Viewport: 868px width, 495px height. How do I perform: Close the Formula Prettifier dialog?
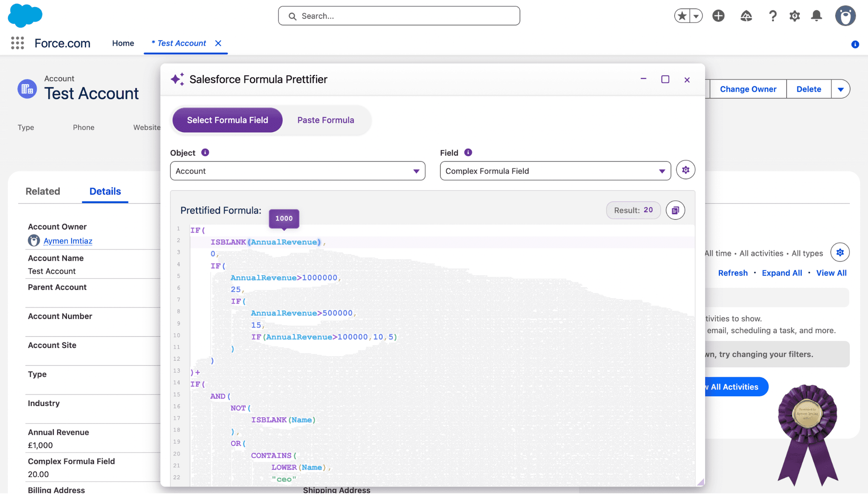tap(687, 80)
